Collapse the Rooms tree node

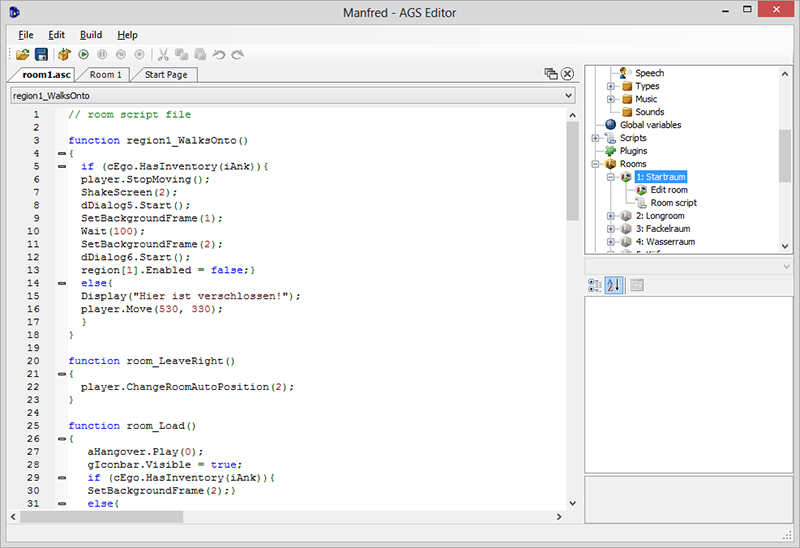point(596,164)
